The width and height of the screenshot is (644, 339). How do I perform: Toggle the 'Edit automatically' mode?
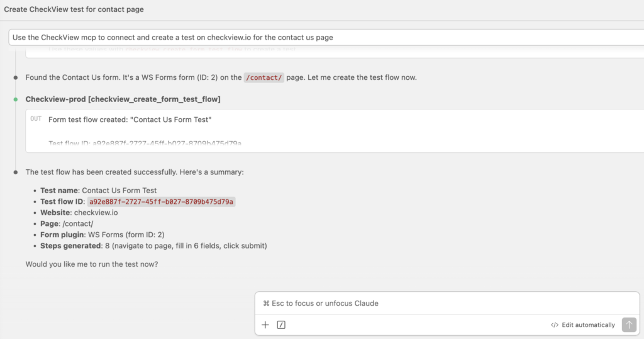point(582,325)
